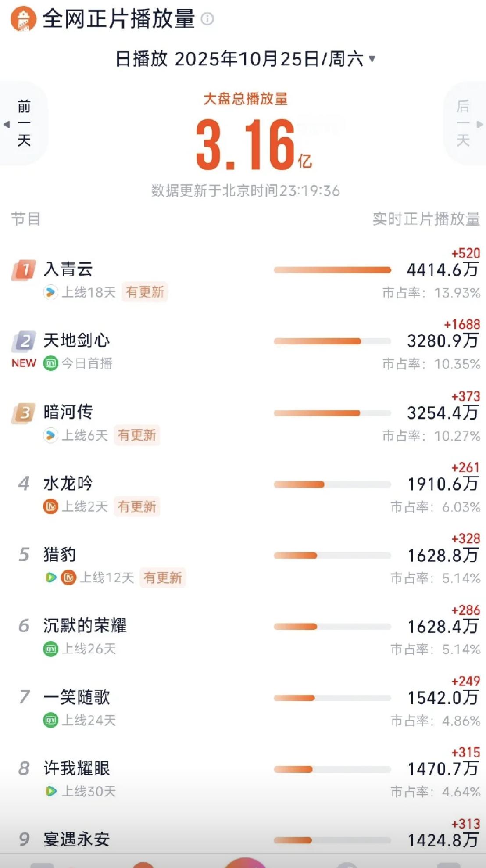The height and width of the screenshot is (868, 486).
Task: Go to next day with 后一天
Action: pyautogui.click(x=464, y=123)
